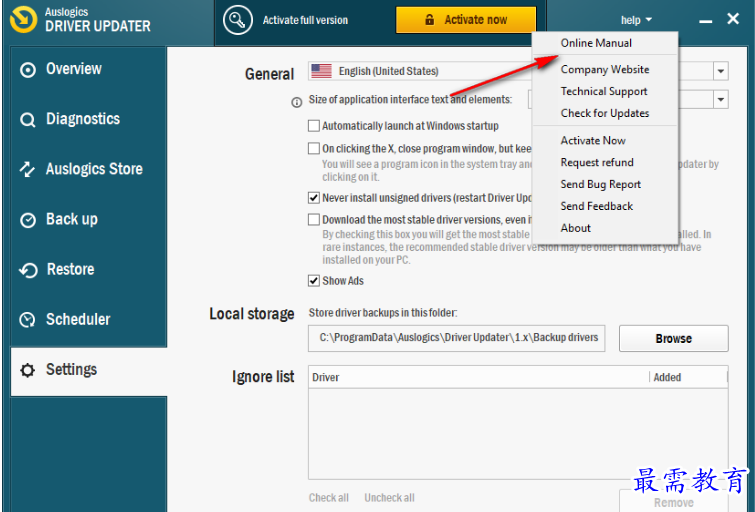Open the language dropdown arrow
The width and height of the screenshot is (755, 512).
pyautogui.click(x=721, y=71)
